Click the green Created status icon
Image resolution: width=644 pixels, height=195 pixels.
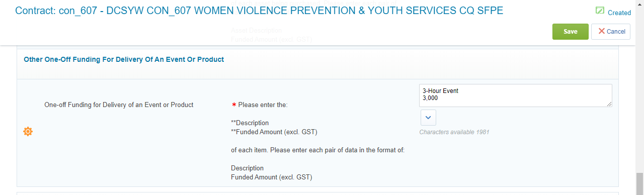[600, 11]
